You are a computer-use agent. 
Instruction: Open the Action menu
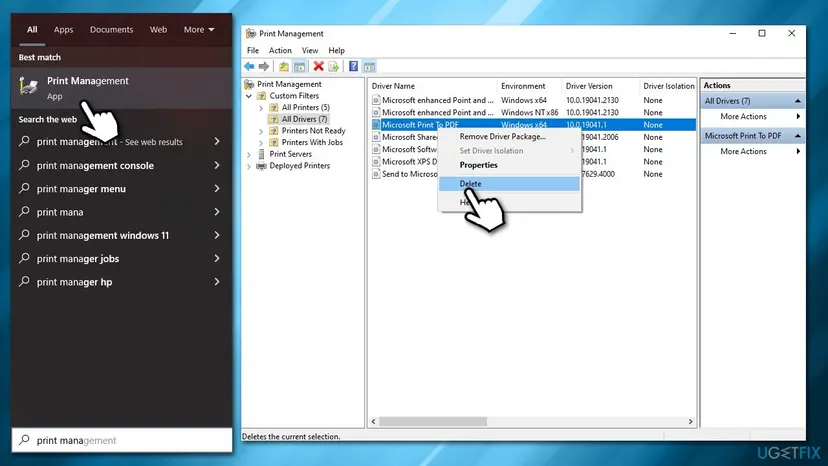click(280, 50)
